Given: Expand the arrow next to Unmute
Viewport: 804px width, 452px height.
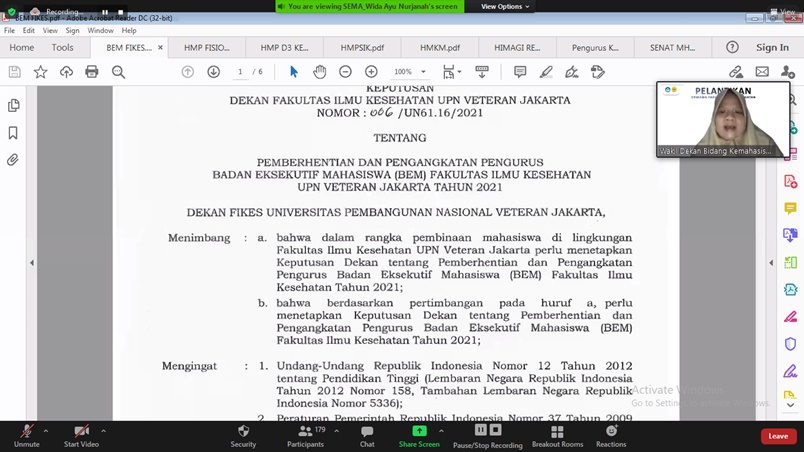Looking at the screenshot, I should click(46, 430).
